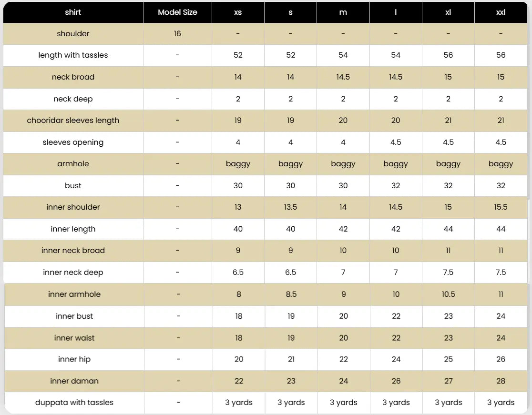This screenshot has height=415, width=532.
Task: Select the 'xs' size column header
Action: (x=238, y=12)
